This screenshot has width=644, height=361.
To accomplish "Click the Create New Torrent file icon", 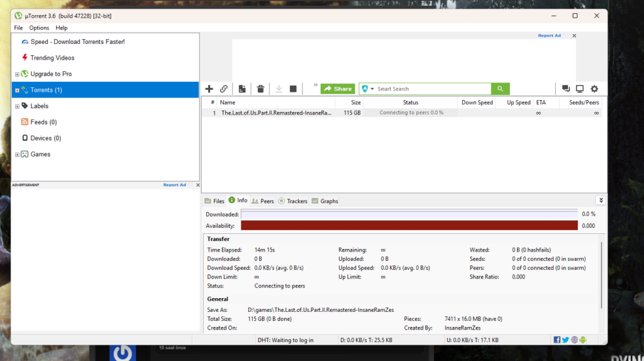I will click(x=242, y=89).
